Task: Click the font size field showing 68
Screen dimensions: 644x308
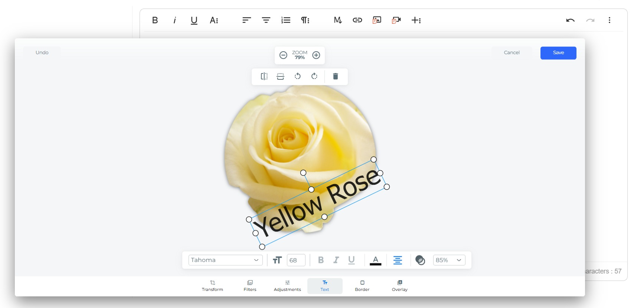Action: tap(296, 260)
